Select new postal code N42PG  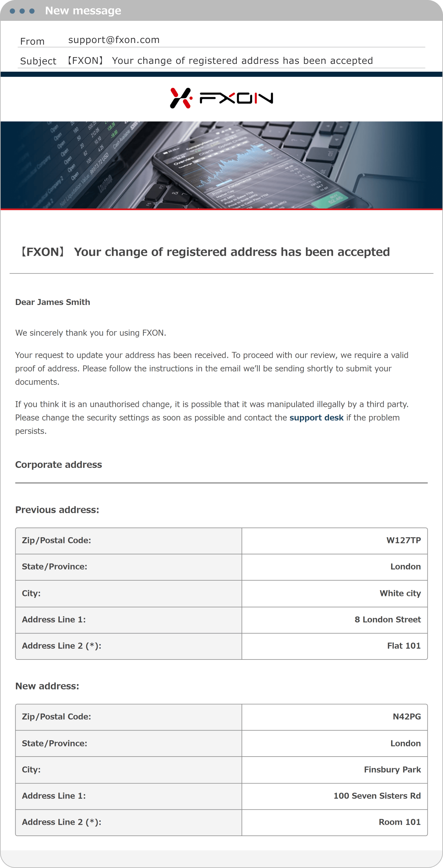(x=406, y=716)
